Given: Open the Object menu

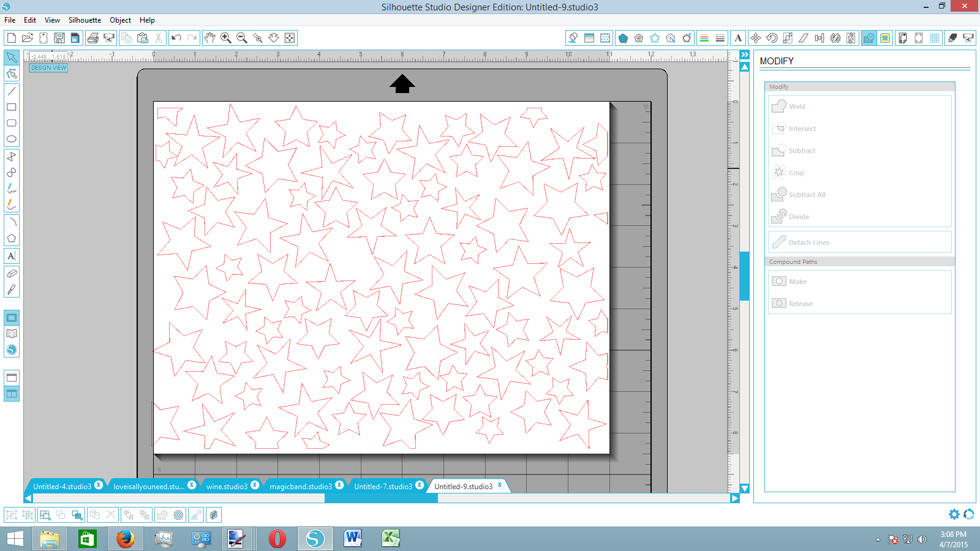Looking at the screenshot, I should pos(120,20).
